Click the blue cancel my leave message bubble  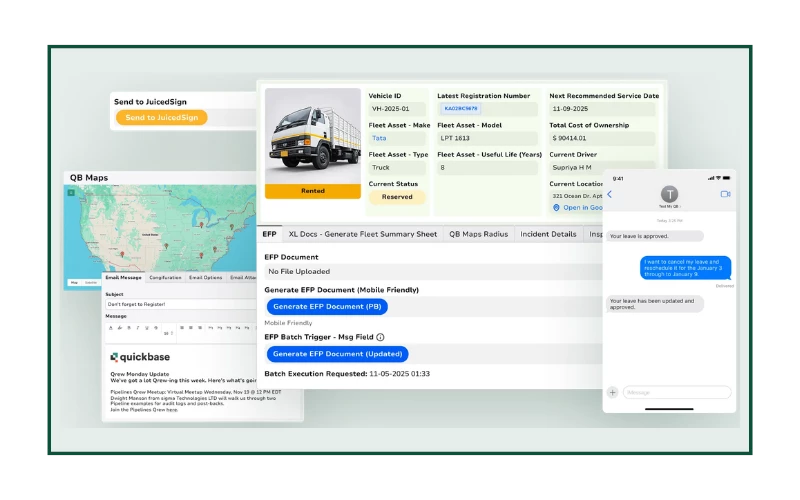tap(685, 268)
